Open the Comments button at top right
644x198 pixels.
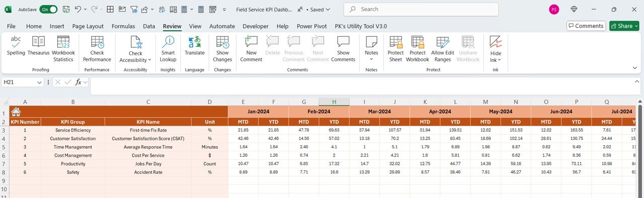tap(586, 26)
